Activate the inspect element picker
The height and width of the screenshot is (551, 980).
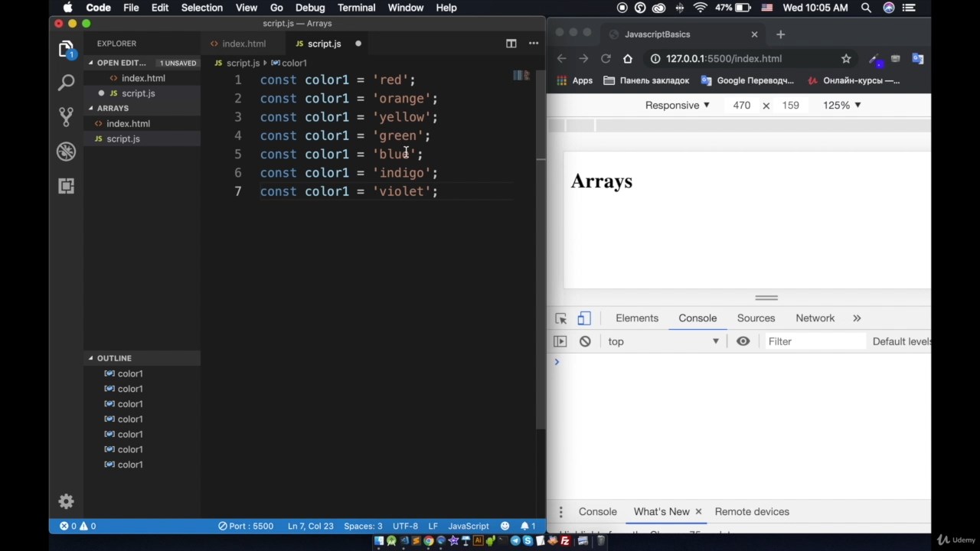click(x=561, y=318)
